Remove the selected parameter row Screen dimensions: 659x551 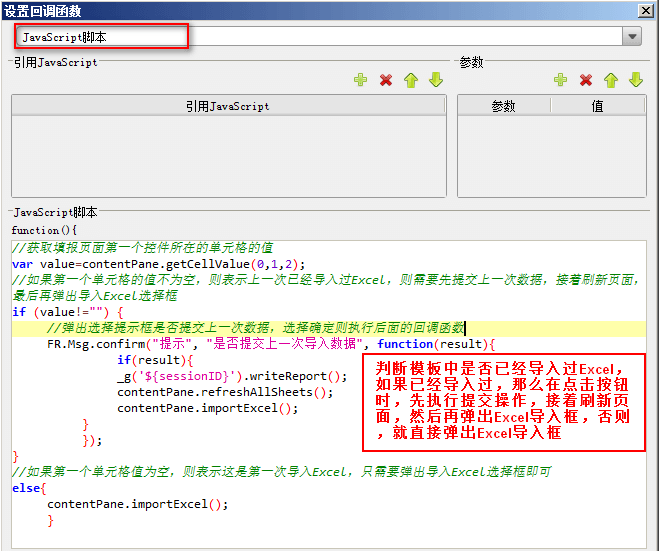click(585, 79)
